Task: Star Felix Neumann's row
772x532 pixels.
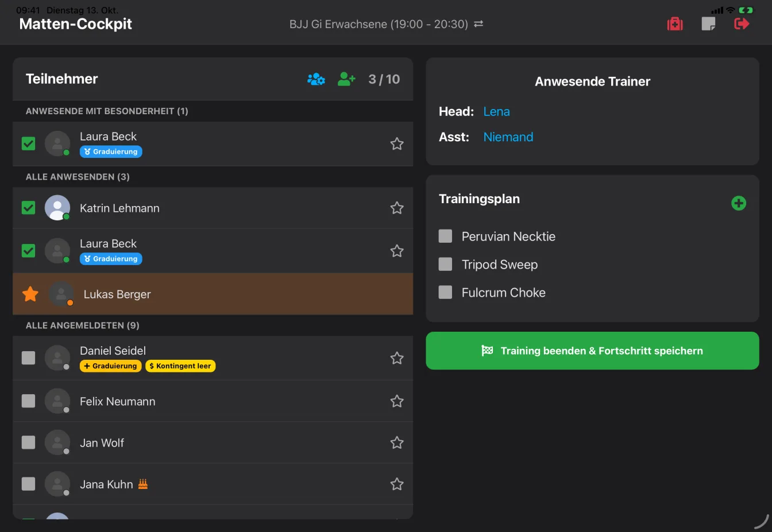Action: coord(397,401)
